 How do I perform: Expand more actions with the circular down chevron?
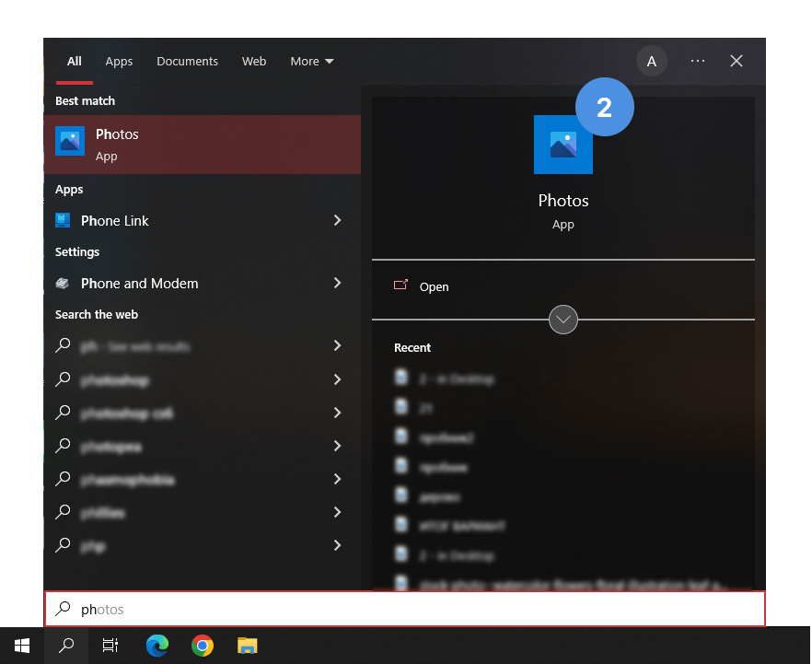[x=563, y=320]
